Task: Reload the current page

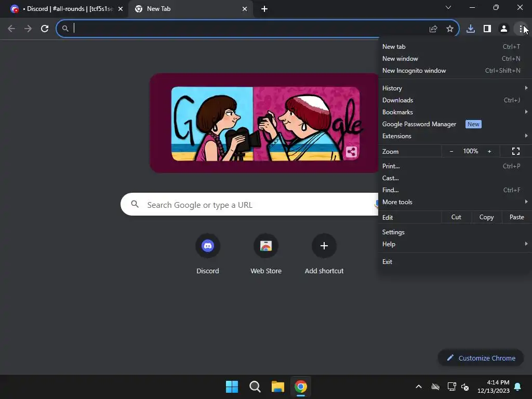Action: click(x=45, y=29)
